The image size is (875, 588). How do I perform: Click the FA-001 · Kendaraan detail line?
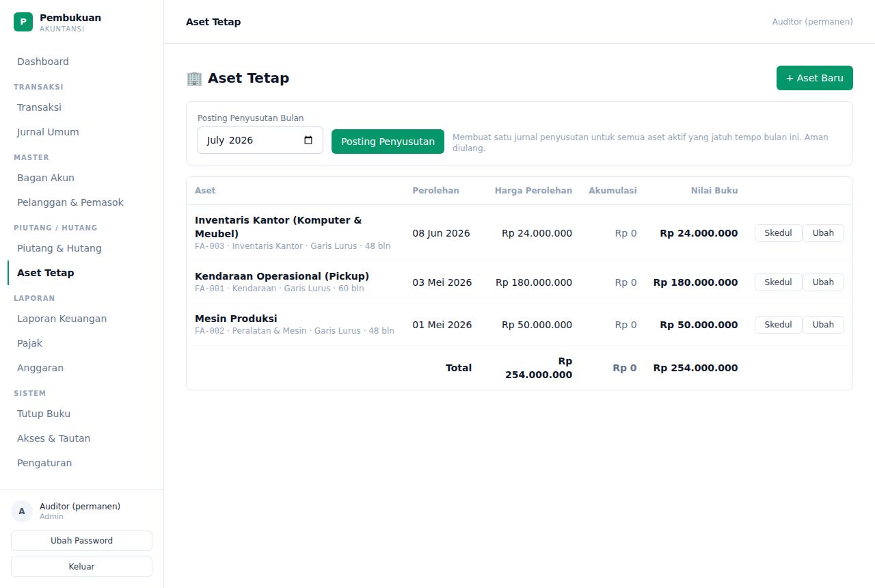[x=279, y=289]
